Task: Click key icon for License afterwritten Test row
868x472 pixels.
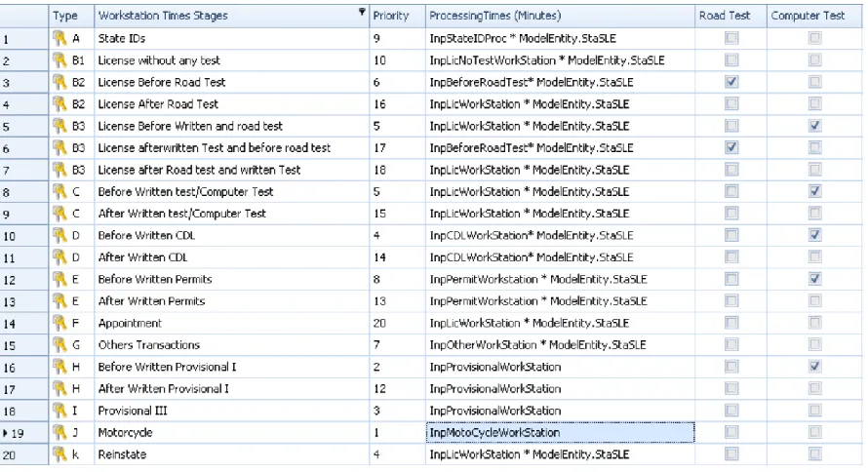Action: coord(59,147)
